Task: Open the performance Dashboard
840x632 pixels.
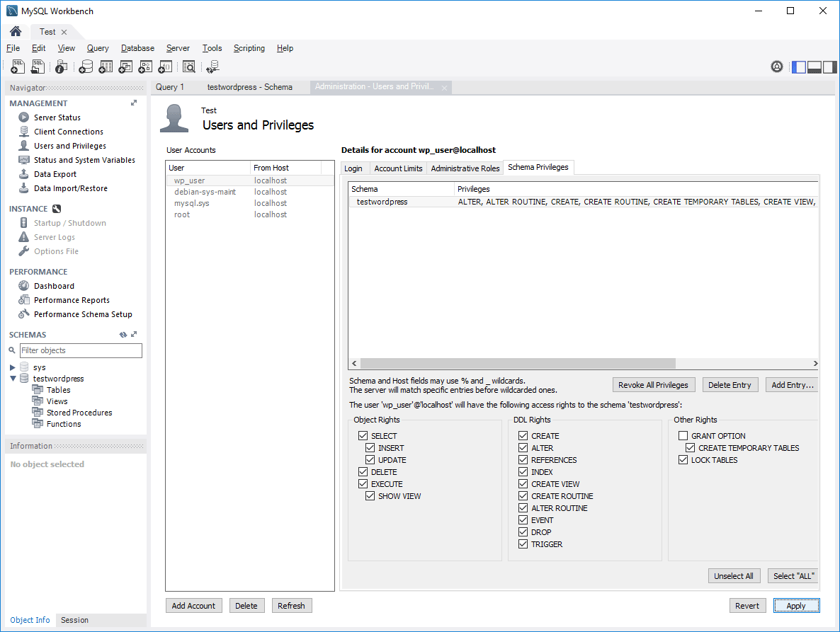Action: click(x=54, y=286)
